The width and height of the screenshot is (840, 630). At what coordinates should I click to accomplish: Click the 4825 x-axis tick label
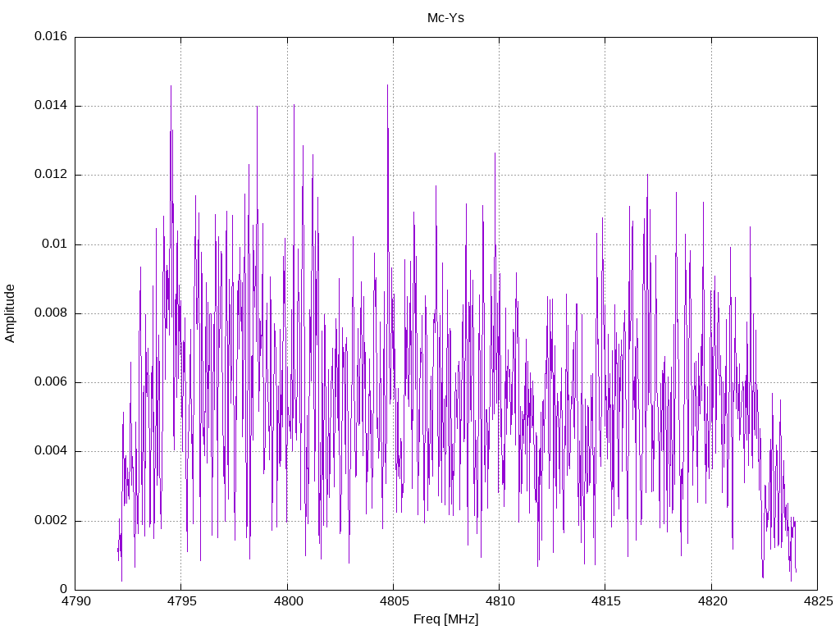(818, 601)
